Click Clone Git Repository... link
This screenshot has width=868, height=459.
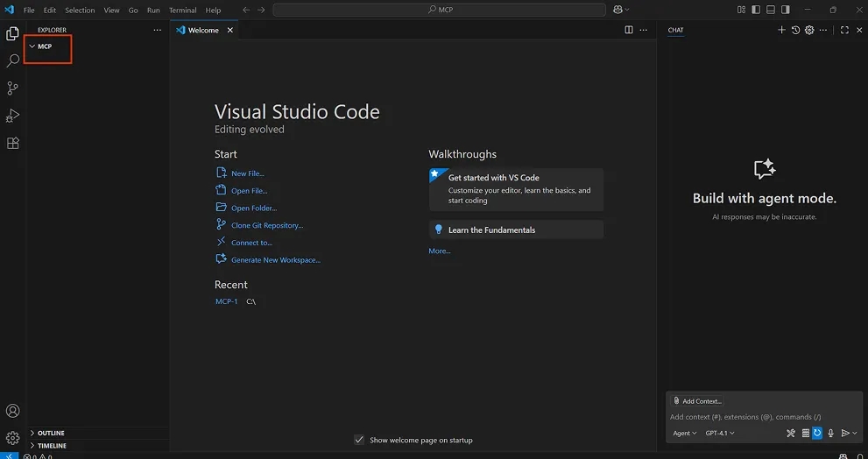coord(267,225)
